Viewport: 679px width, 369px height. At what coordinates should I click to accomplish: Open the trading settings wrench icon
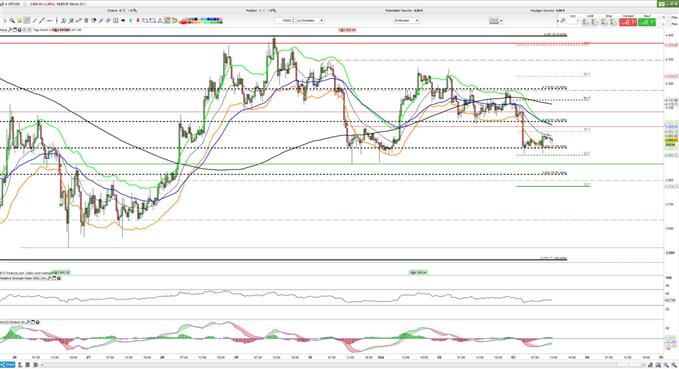pos(563,20)
